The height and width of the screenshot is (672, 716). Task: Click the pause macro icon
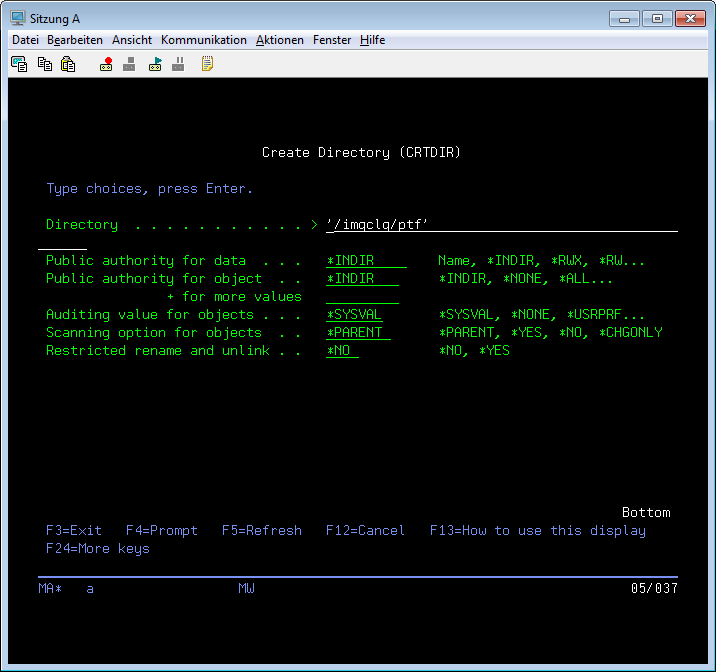[178, 64]
